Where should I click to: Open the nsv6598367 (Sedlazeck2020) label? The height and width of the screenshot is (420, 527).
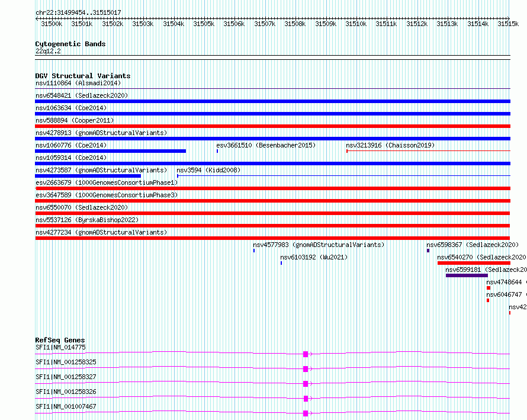(473, 245)
